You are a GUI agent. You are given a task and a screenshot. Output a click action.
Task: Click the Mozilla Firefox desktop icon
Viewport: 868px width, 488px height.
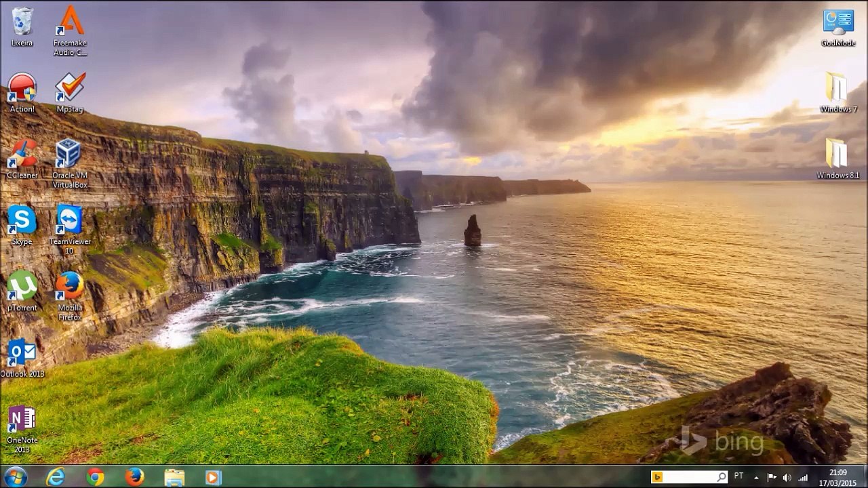tap(70, 296)
